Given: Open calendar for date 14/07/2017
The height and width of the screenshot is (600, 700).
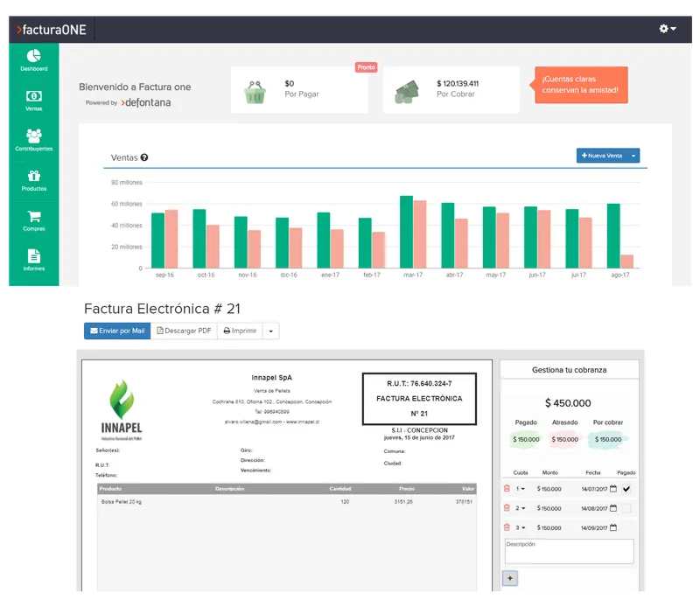Looking at the screenshot, I should coord(613,488).
